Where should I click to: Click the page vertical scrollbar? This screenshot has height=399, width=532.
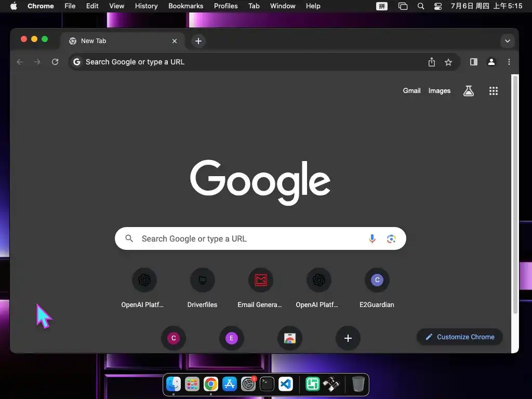pos(515,194)
